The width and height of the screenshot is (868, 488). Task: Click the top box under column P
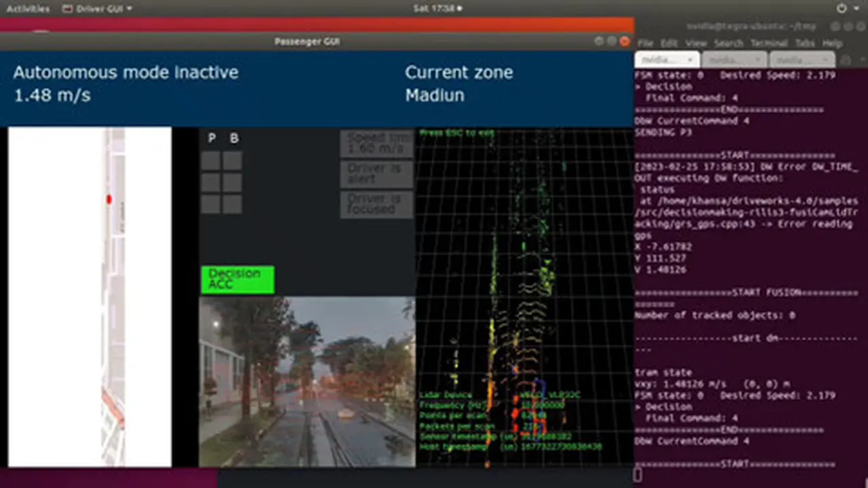tap(210, 161)
